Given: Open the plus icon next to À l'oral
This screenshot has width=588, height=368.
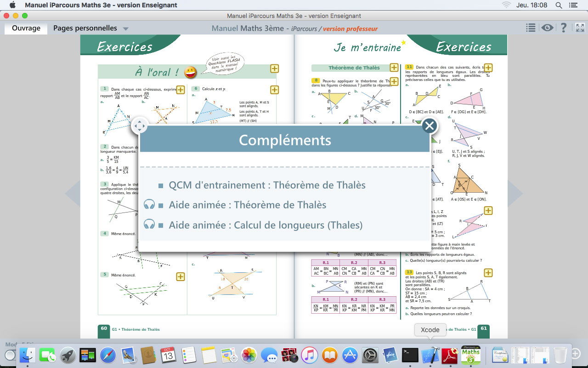Looking at the screenshot, I should pos(274,69).
